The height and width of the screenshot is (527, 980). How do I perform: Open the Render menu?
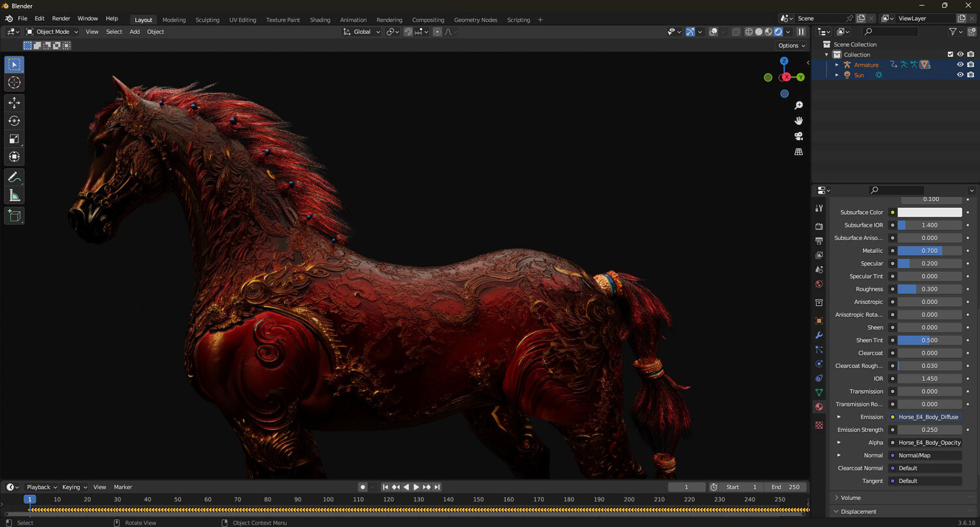pyautogui.click(x=61, y=18)
